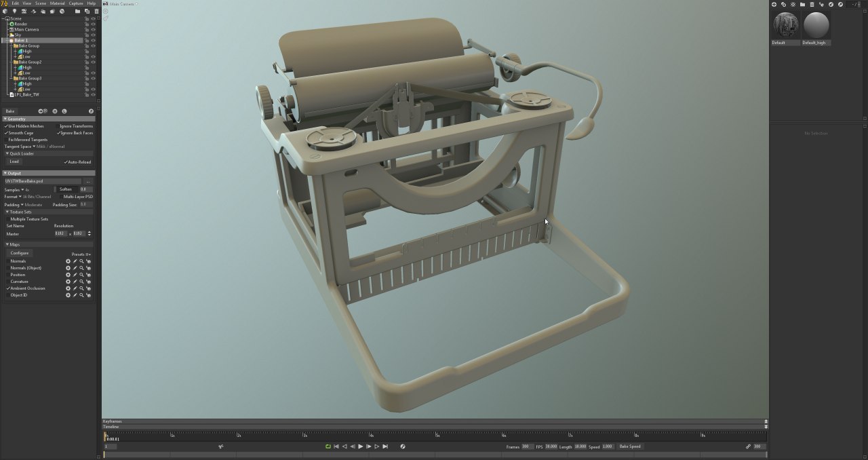Click bake and preview icon beside Bake
This screenshot has height=460, width=868.
pyautogui.click(x=43, y=111)
